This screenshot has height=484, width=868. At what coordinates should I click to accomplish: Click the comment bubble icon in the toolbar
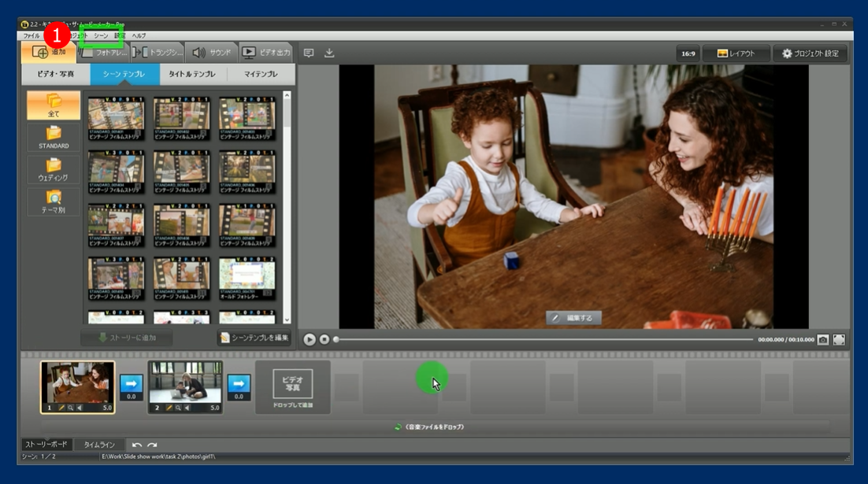[309, 53]
